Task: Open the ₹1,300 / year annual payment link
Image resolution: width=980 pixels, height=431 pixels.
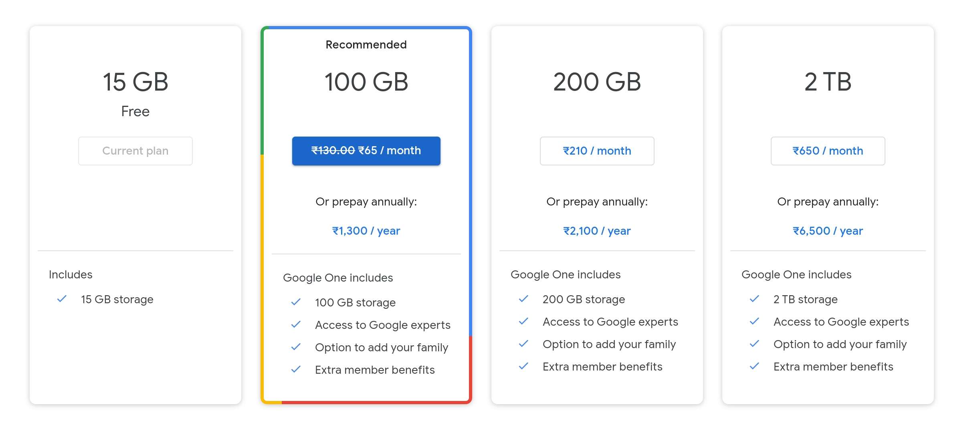Action: [x=366, y=231]
